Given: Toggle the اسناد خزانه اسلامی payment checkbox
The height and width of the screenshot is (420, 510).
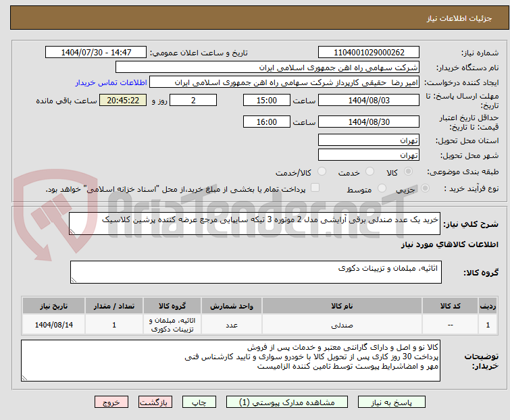Looking at the screenshot, I should coord(314,188).
